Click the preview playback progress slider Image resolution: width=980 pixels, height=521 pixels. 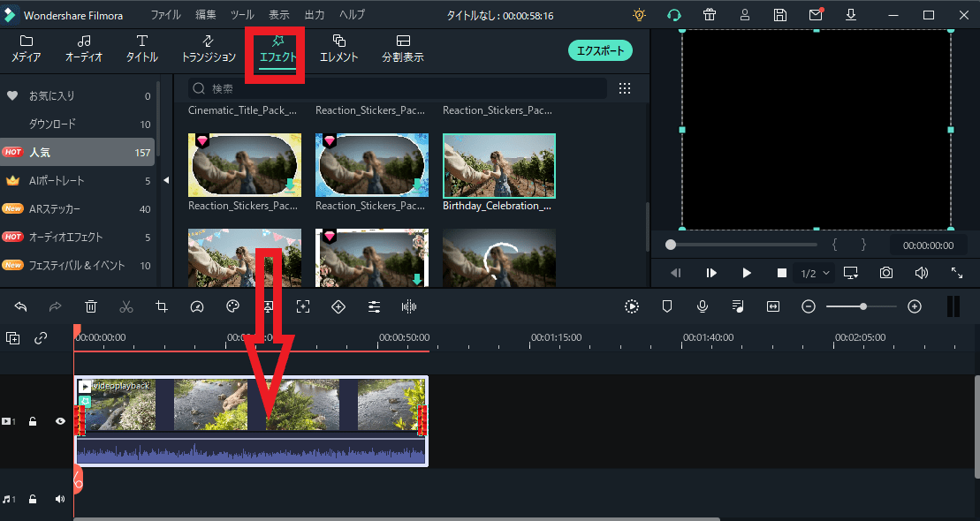tap(741, 245)
